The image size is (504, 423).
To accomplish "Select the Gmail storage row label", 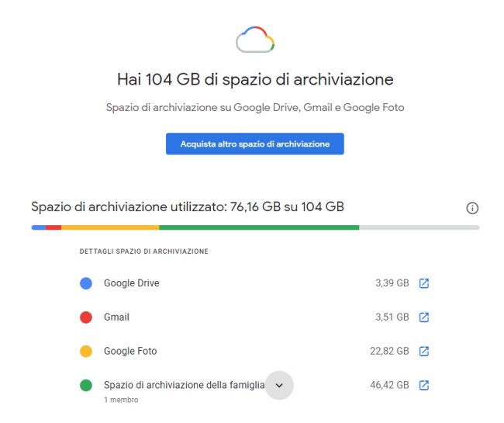I will pyautogui.click(x=117, y=317).
